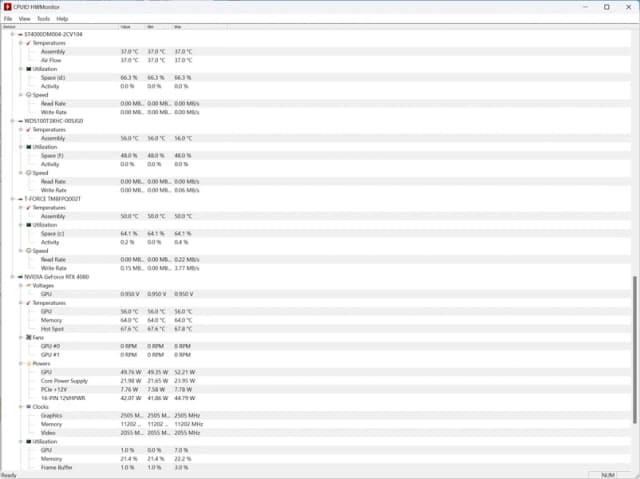This screenshot has width=640, height=479.
Task: Click the 66.3 % current value for Space (d:)
Action: tap(129, 78)
